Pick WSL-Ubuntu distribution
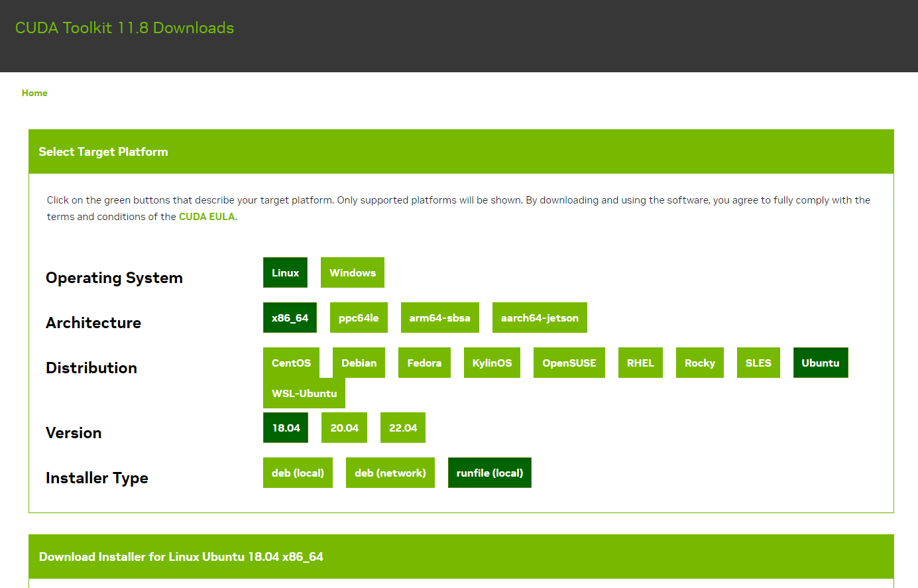This screenshot has width=918, height=588. (304, 393)
